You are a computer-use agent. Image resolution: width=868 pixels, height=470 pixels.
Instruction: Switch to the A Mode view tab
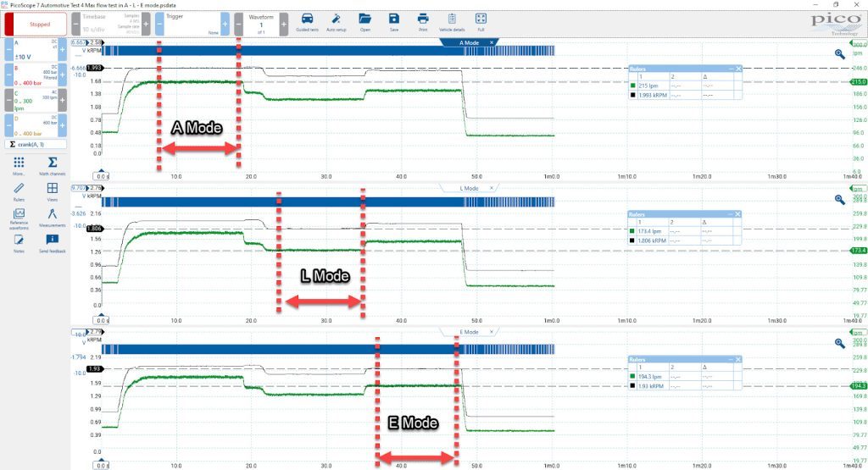(468, 42)
